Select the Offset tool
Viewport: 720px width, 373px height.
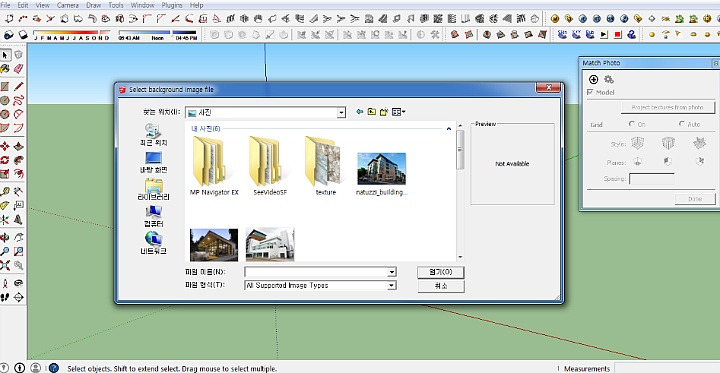(x=18, y=174)
